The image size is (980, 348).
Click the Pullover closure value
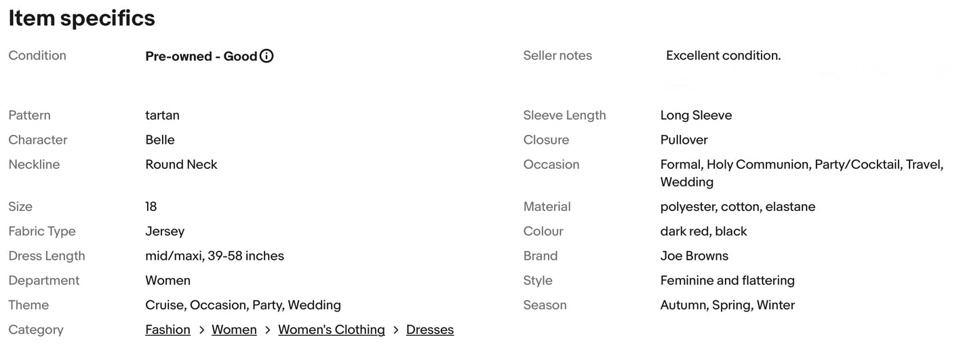[x=684, y=140]
